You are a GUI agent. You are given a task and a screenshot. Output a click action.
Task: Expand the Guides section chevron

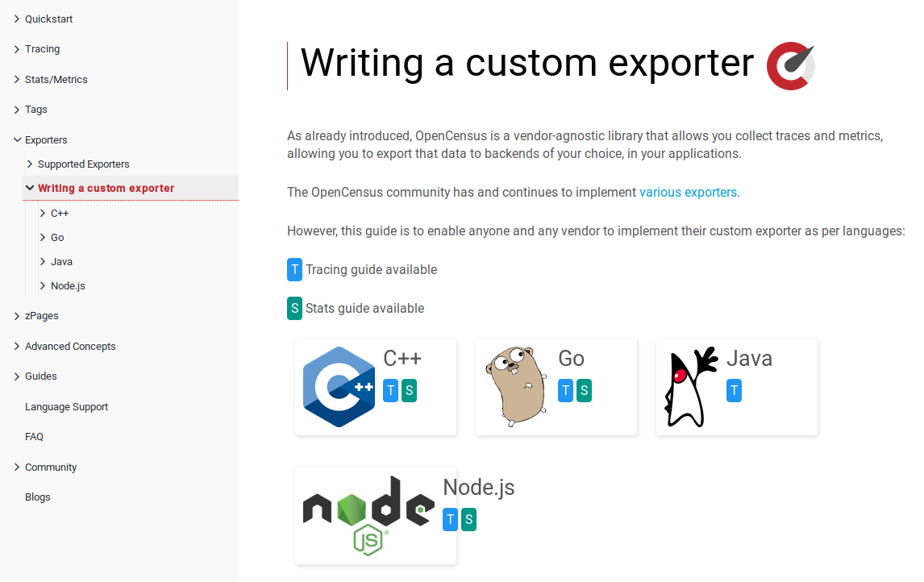[x=16, y=376]
